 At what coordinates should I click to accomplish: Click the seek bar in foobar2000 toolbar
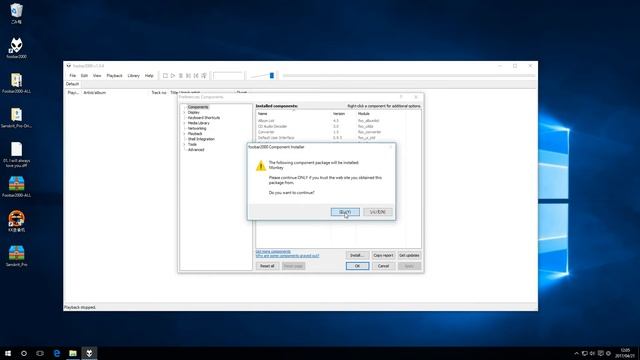point(409,76)
